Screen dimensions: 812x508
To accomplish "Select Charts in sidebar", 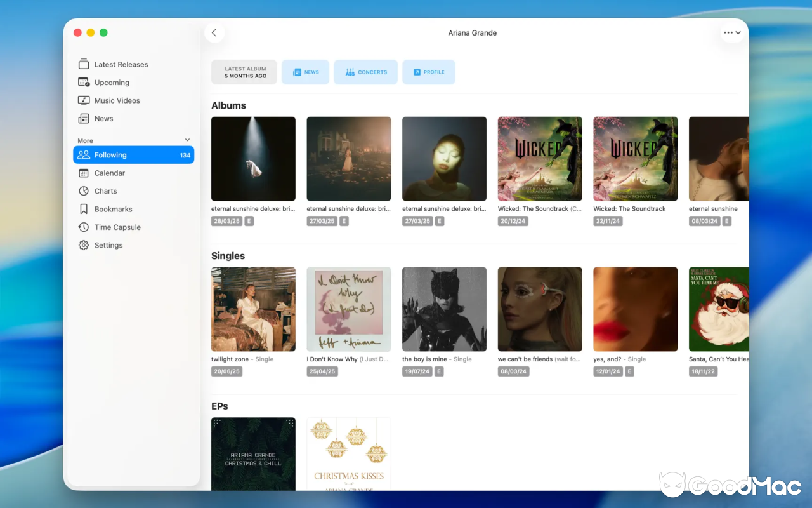I will click(134, 191).
